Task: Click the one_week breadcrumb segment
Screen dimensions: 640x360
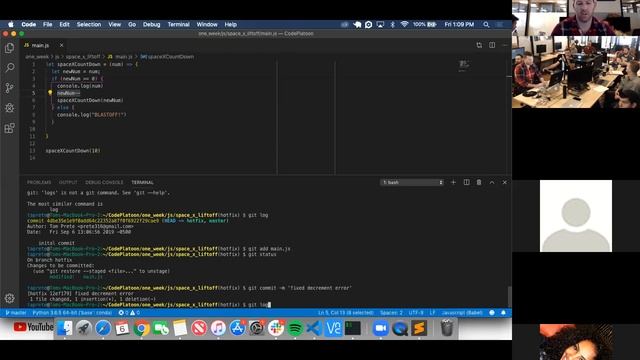Action: pyautogui.click(x=37, y=57)
